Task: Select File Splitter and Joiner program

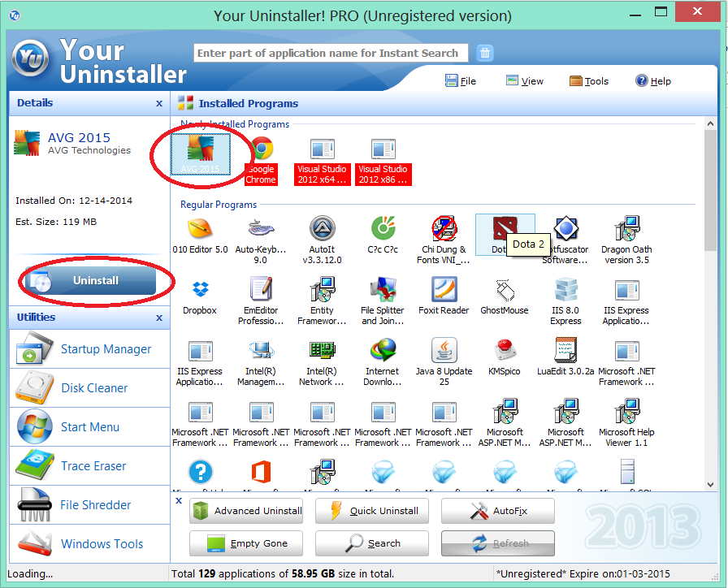Action: [383, 300]
